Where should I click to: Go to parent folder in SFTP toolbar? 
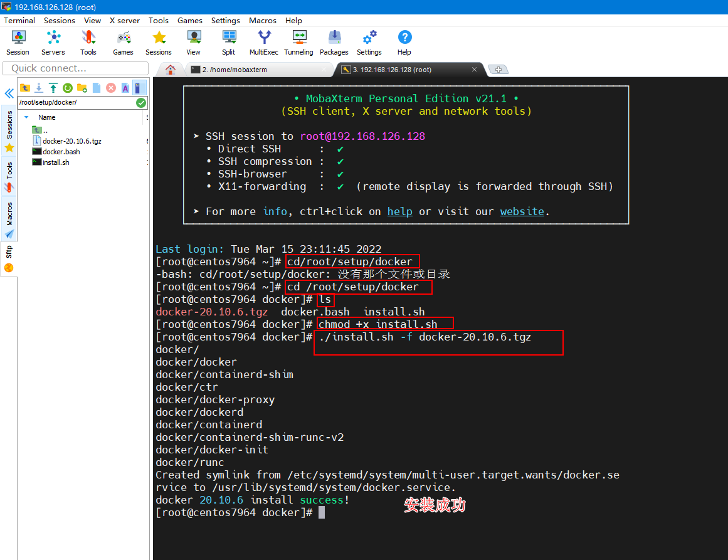25,88
